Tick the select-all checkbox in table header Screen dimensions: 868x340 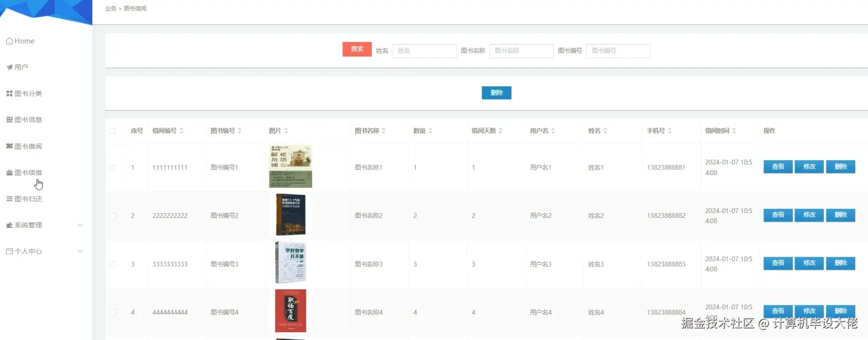[x=113, y=131]
